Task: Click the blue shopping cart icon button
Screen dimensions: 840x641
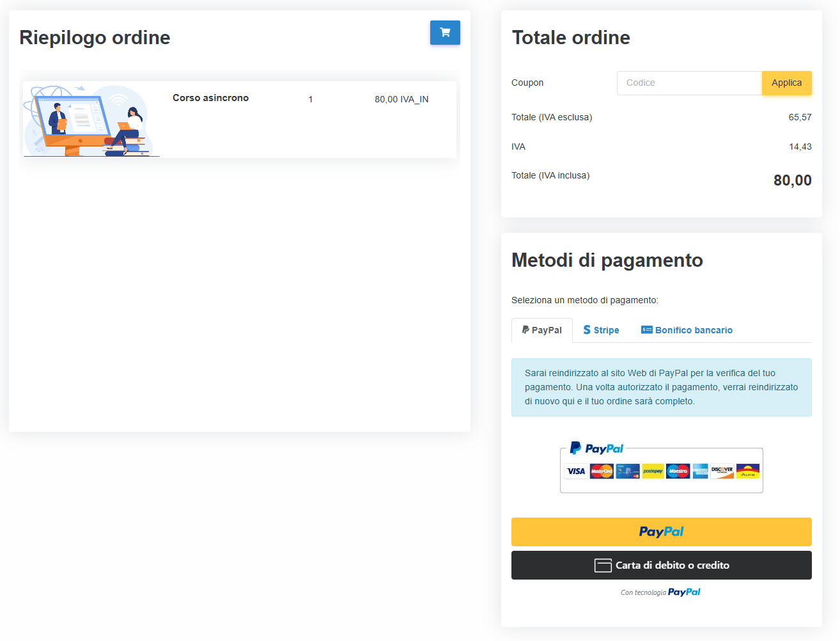Action: point(445,33)
